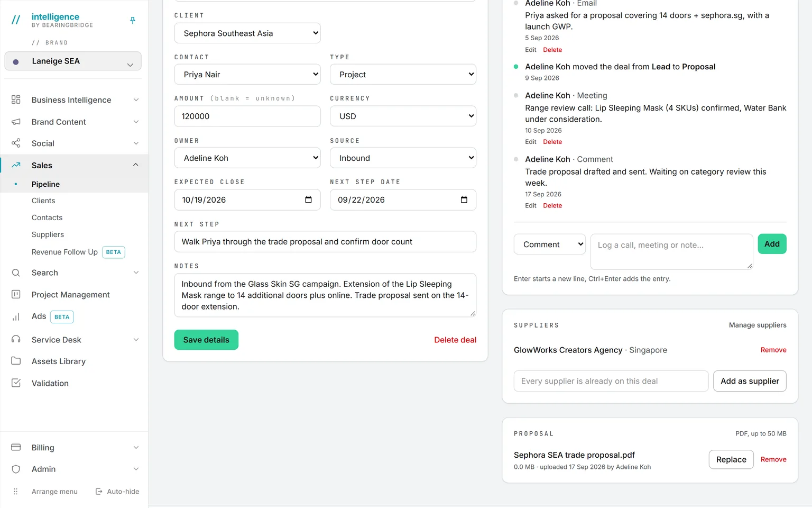The width and height of the screenshot is (812, 508).
Task: Open the Manage suppliers link
Action: pyautogui.click(x=758, y=325)
